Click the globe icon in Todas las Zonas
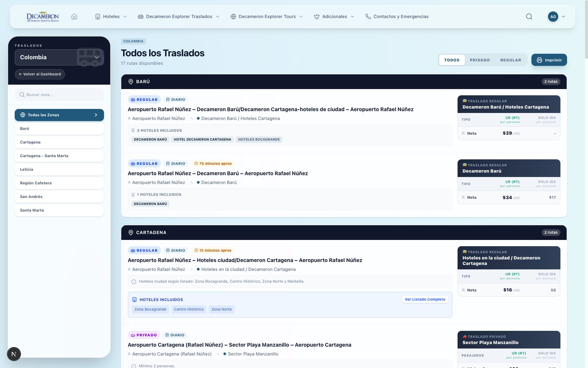588x368 pixels. point(23,115)
